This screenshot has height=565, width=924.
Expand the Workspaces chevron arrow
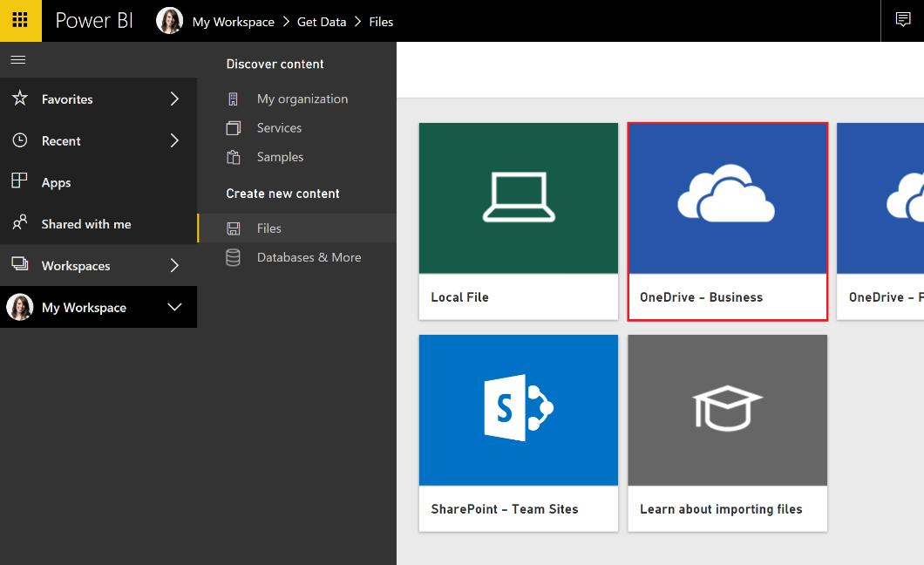point(174,265)
